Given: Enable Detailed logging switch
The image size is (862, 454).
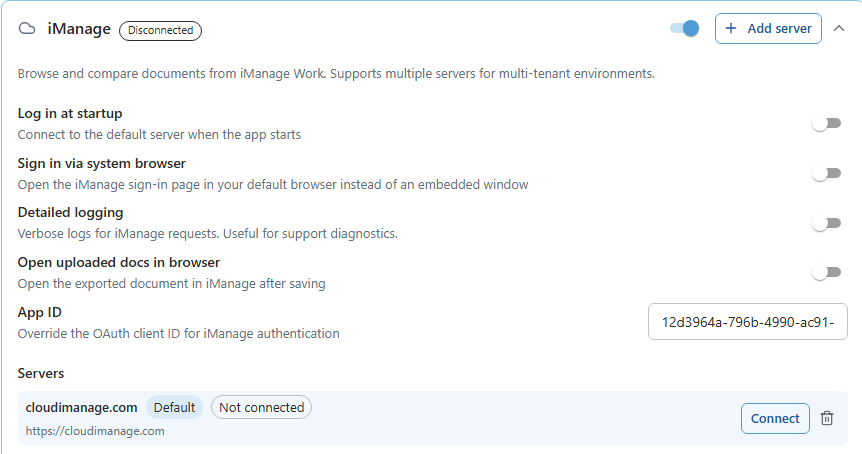Looking at the screenshot, I should coord(827,223).
